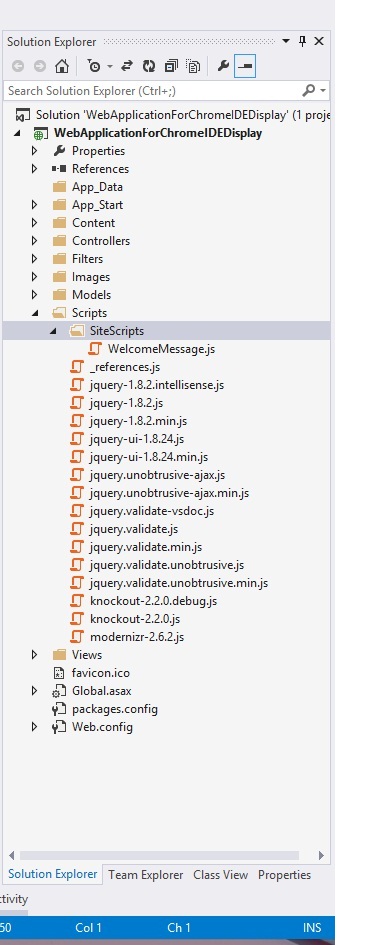Click the web project globe icon

point(41,133)
